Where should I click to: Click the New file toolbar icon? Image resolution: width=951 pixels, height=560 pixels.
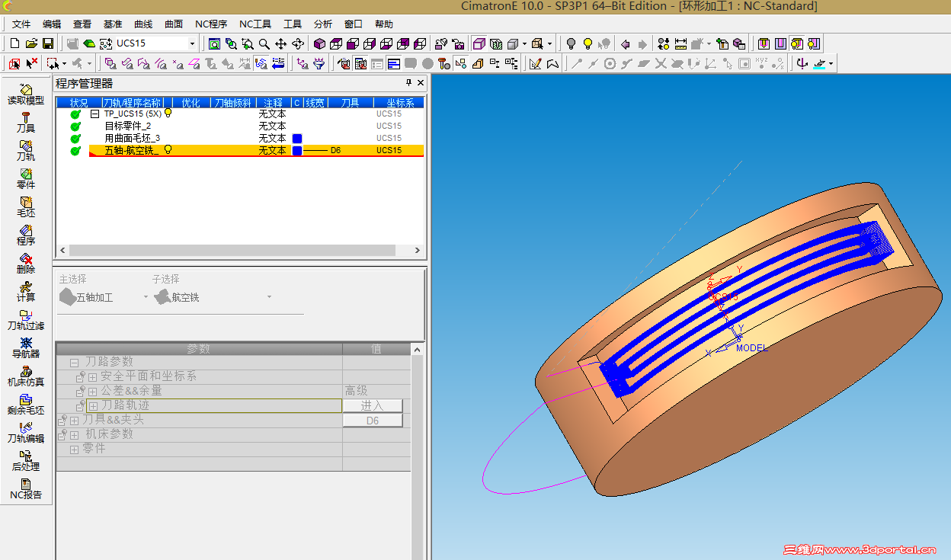point(14,43)
